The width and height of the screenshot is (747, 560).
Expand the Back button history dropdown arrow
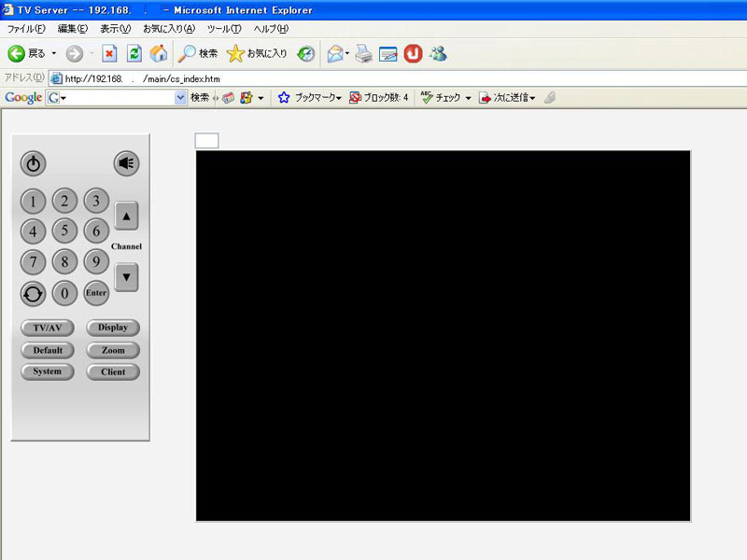pyautogui.click(x=54, y=53)
